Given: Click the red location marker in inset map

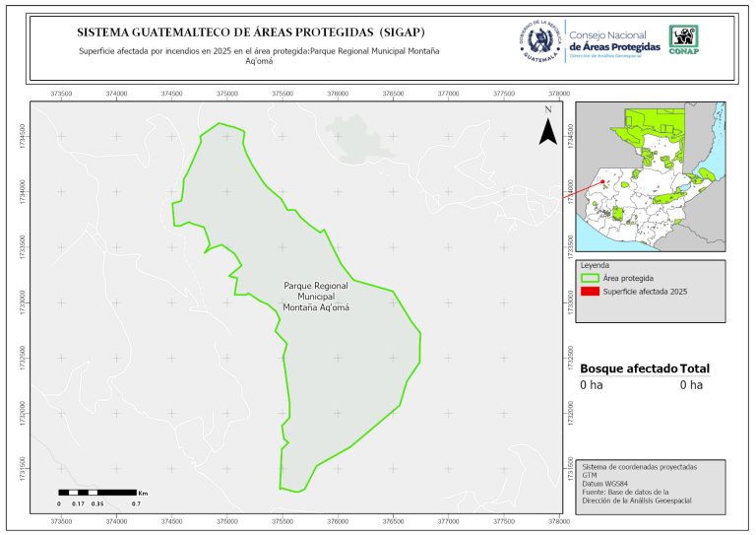Looking at the screenshot, I should [x=602, y=180].
